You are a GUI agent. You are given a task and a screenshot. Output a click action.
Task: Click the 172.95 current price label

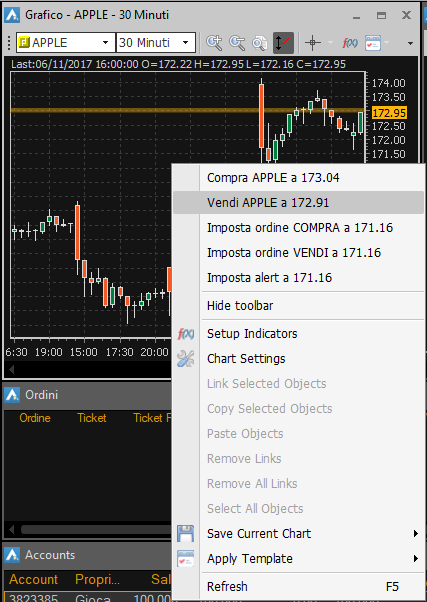tap(389, 113)
